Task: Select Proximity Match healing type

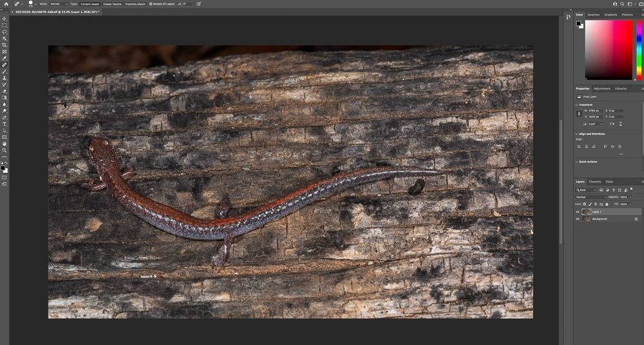Action: pyautogui.click(x=135, y=4)
